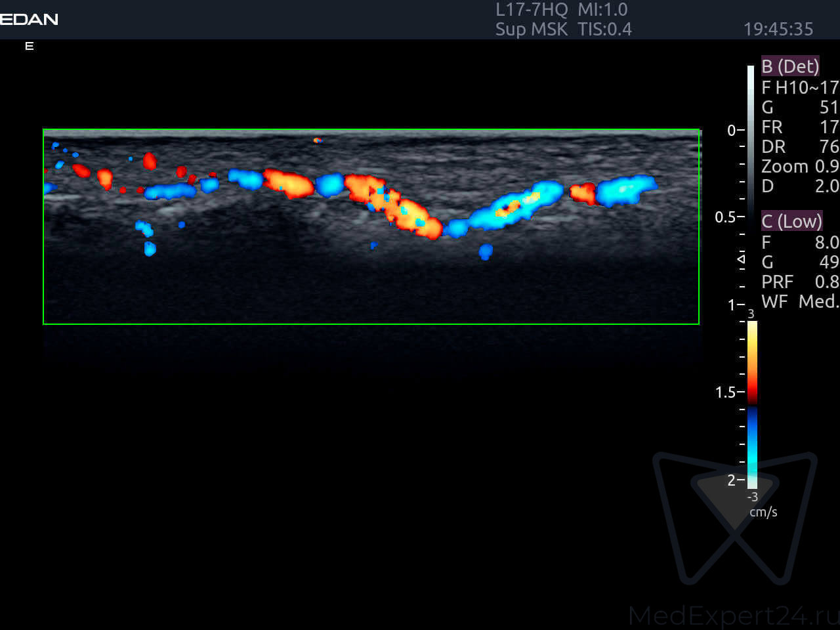Click the grayscale map bar
Viewport: 840px width, 630px height.
pyautogui.click(x=751, y=131)
